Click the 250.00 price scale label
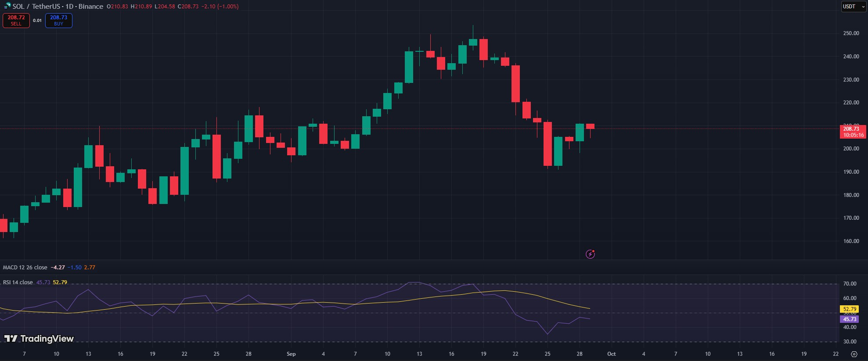The width and height of the screenshot is (868, 361). [x=851, y=33]
